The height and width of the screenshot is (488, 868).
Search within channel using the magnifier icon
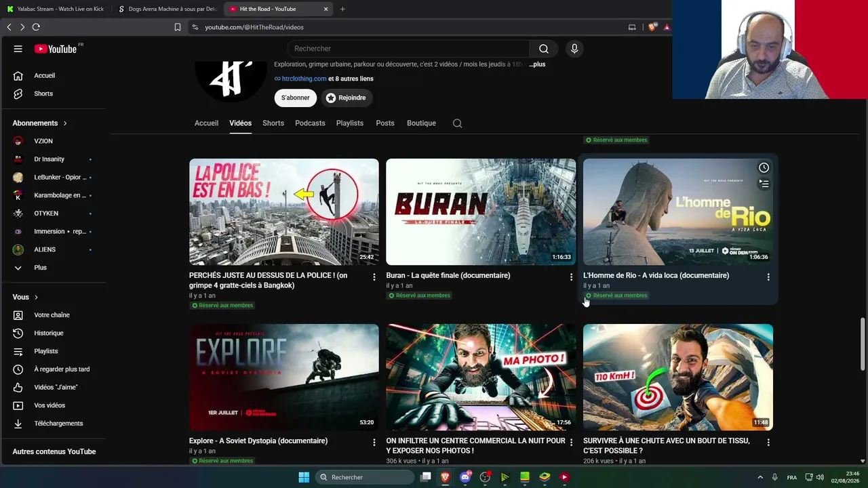coord(458,123)
